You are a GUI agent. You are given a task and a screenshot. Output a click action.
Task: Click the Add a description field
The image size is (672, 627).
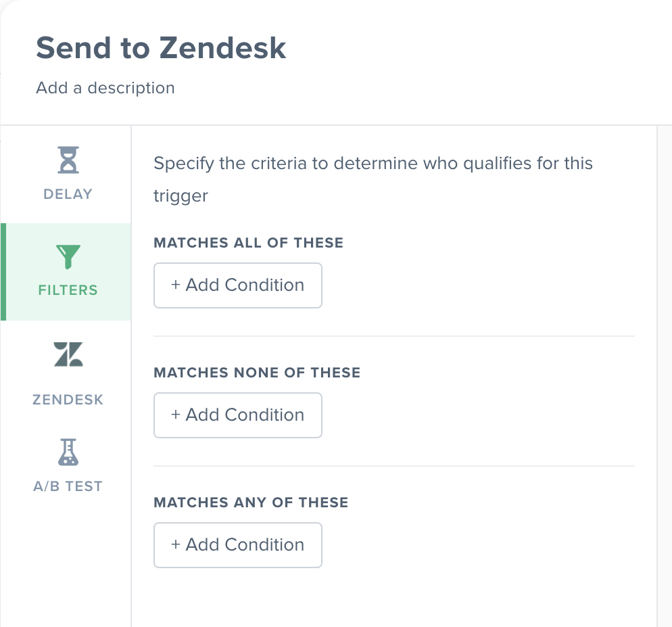point(105,88)
